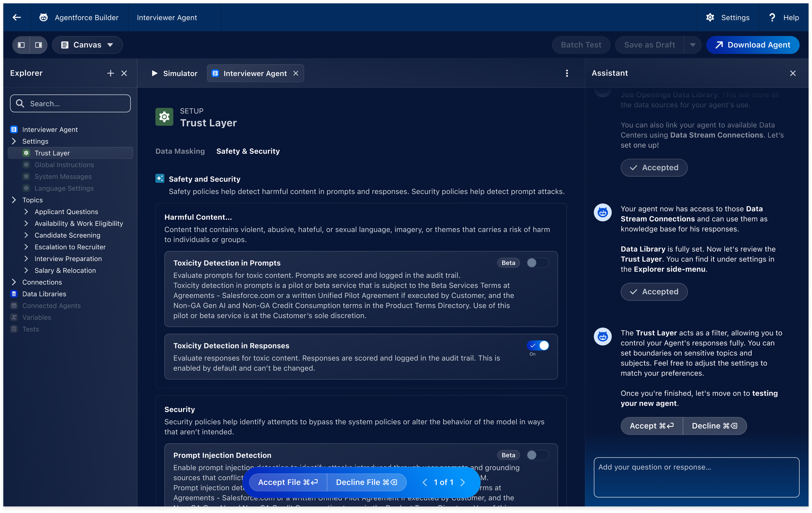This screenshot has height=513, width=812.
Task: Open the Save as Draft dropdown arrow
Action: [692, 45]
